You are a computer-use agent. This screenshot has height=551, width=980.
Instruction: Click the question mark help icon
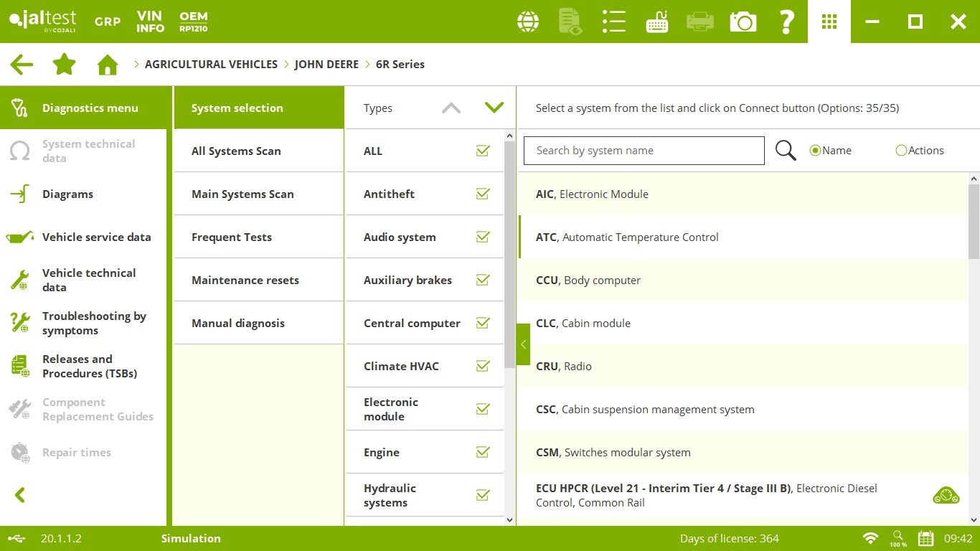(x=786, y=22)
